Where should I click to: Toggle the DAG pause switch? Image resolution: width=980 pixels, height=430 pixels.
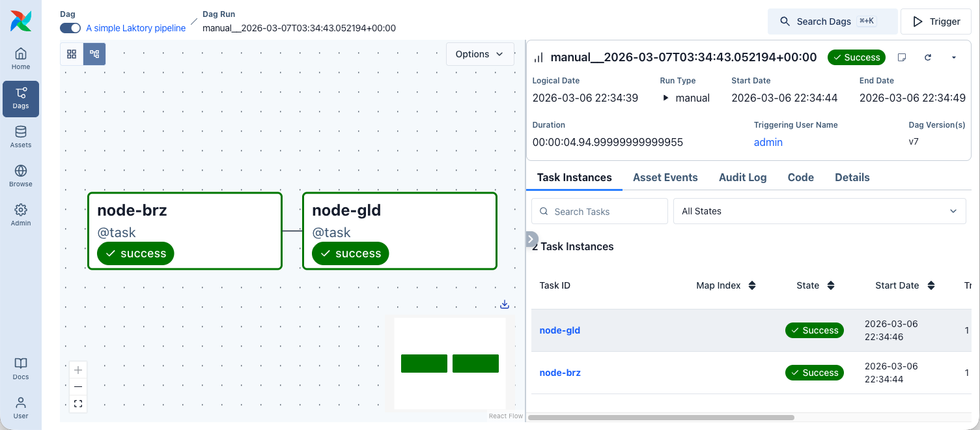tap(70, 28)
